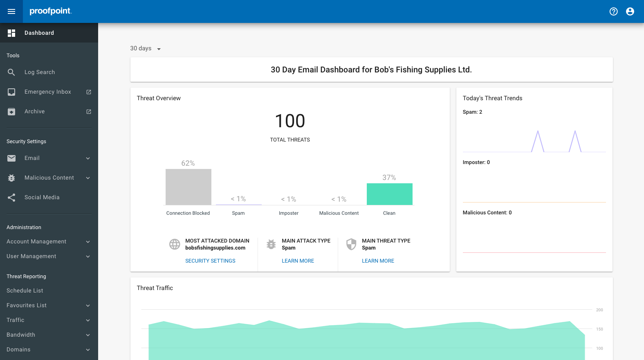Click the 62% label above Connection Blocked
Screen dimensions: 644x360
188,163
